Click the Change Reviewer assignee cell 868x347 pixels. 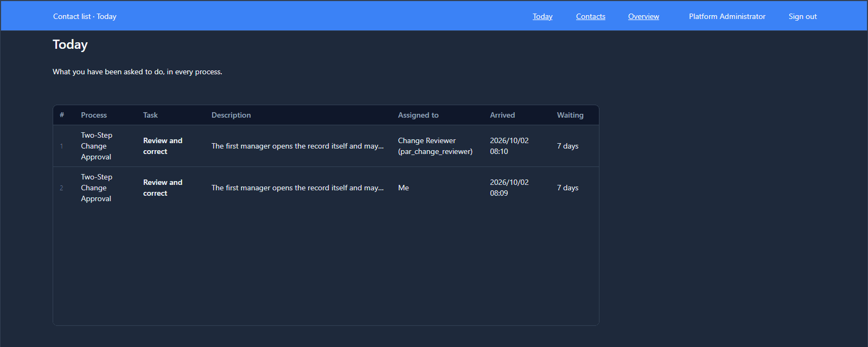coord(435,146)
